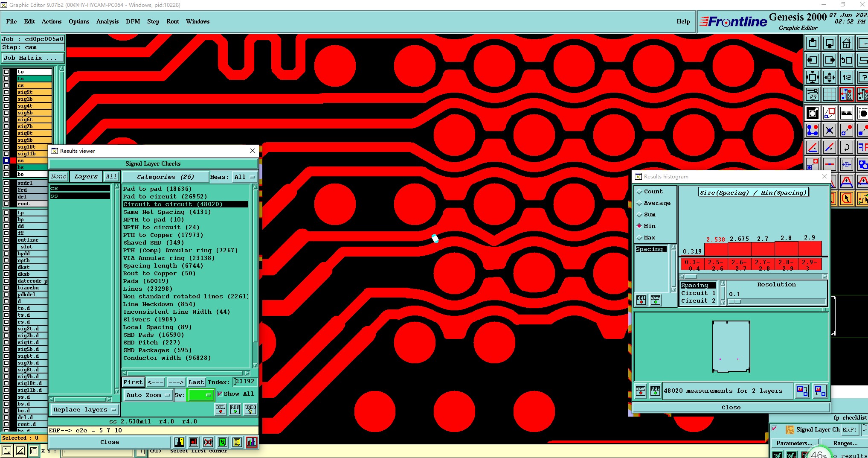
Task: Select the Max radio option
Action: pyautogui.click(x=639, y=238)
